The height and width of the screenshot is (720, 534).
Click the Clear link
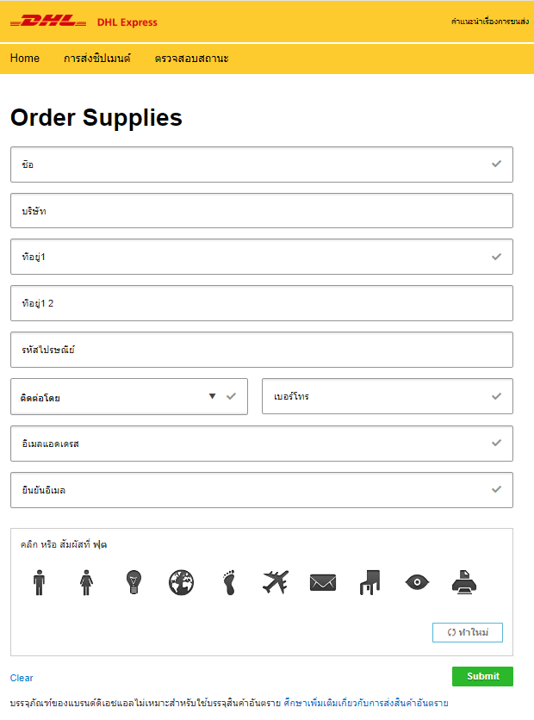click(22, 678)
